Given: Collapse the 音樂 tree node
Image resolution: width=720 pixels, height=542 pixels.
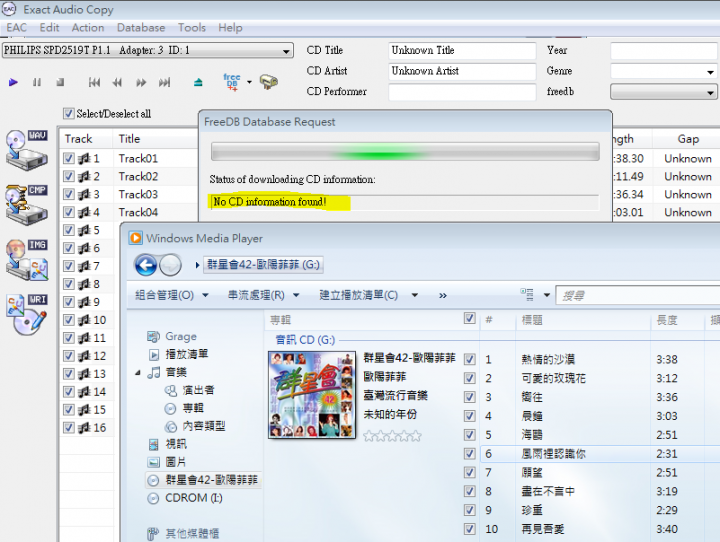Looking at the screenshot, I should [x=138, y=373].
